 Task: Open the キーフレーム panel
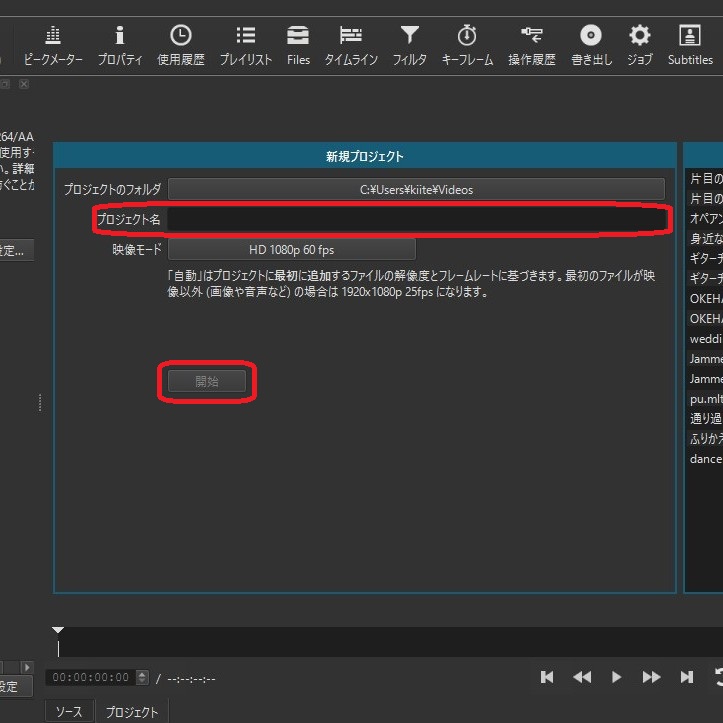point(467,45)
